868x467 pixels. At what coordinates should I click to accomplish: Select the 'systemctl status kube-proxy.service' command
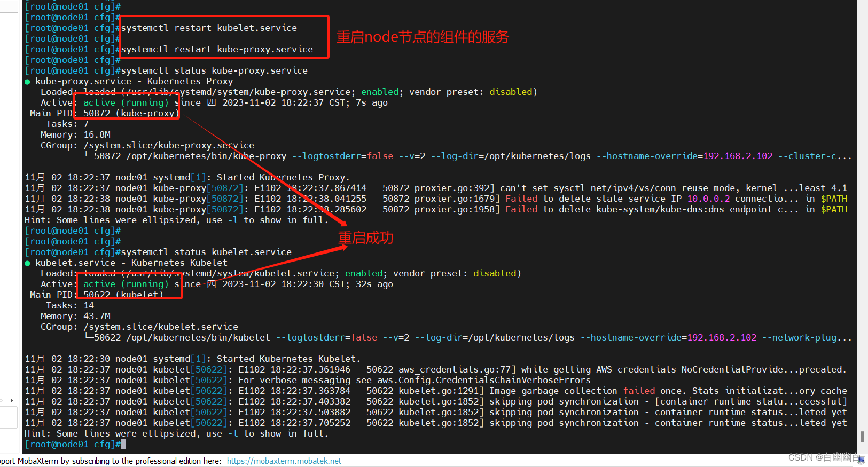click(214, 70)
